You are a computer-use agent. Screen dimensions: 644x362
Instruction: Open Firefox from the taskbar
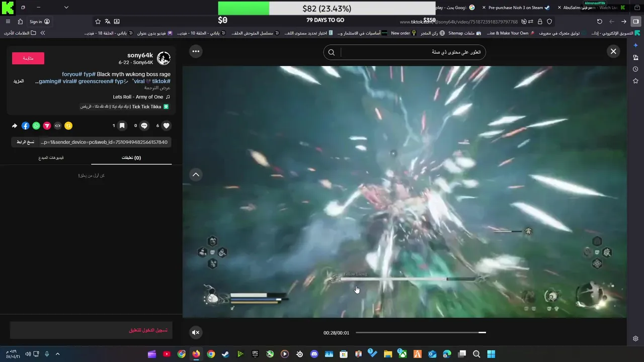tap(196, 354)
